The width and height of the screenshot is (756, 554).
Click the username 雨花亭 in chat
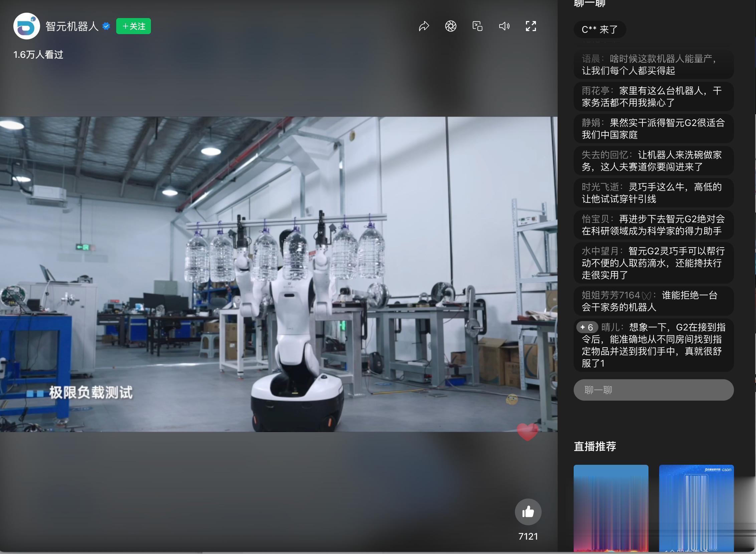[x=595, y=91]
